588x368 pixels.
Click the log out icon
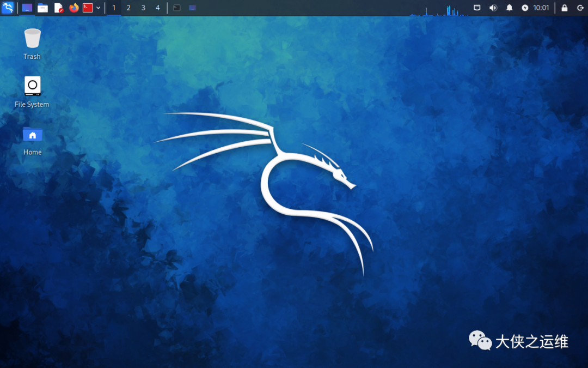pos(580,8)
